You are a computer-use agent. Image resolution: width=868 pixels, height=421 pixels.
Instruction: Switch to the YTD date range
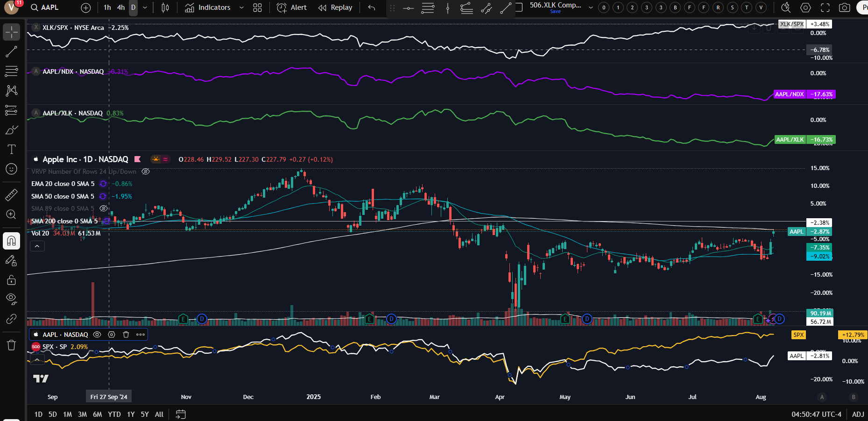click(x=114, y=414)
